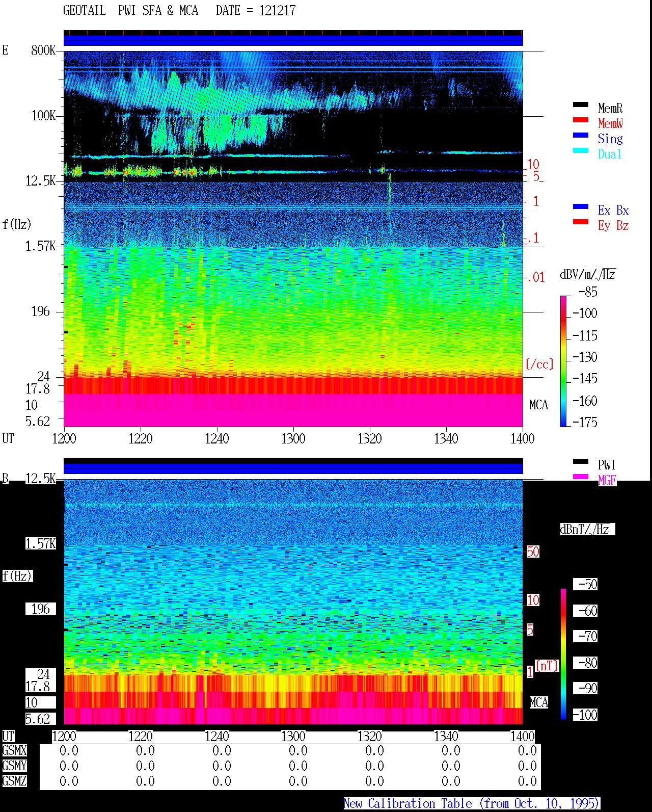Click the red MemW legend swatch
The width and height of the screenshot is (652, 812).
581,120
